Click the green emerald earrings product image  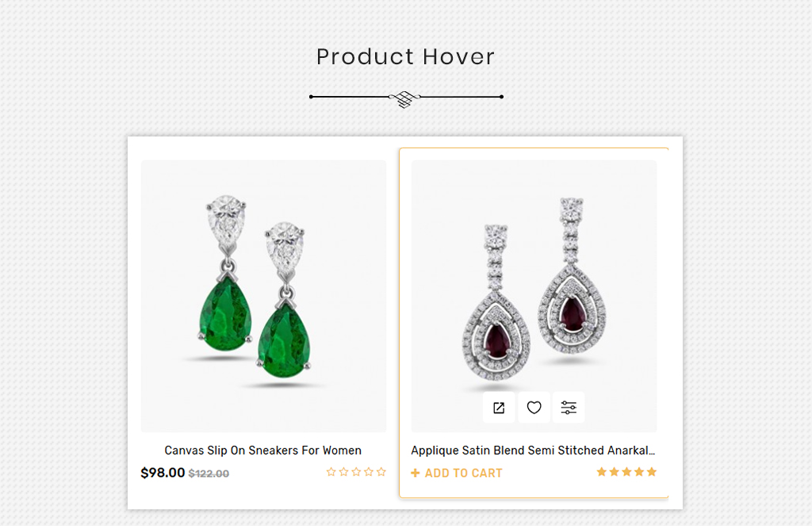tap(263, 296)
